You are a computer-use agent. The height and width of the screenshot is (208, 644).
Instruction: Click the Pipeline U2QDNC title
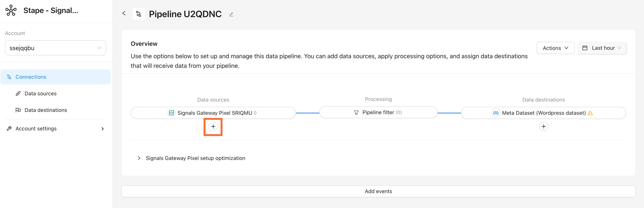185,14
